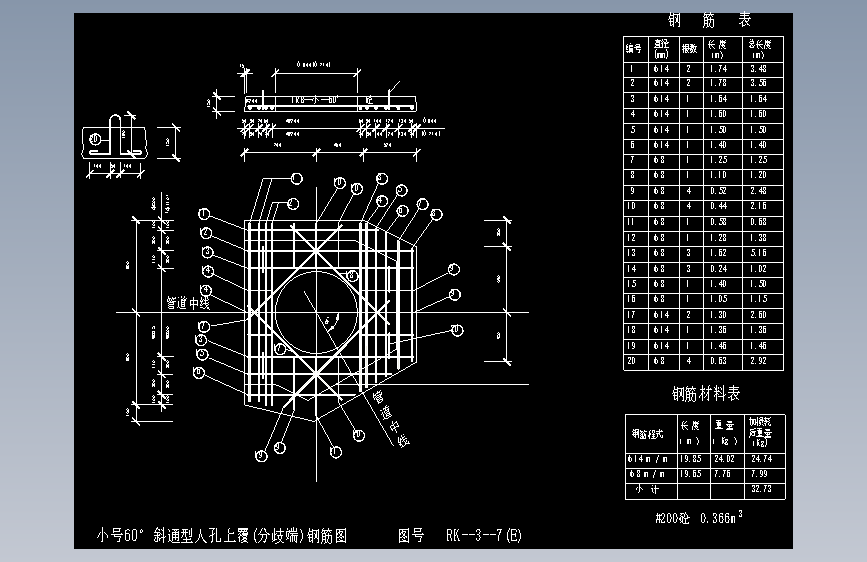867x562 pixels.
Task: Click length value 1.62 in row 13
Action: [x=718, y=253]
